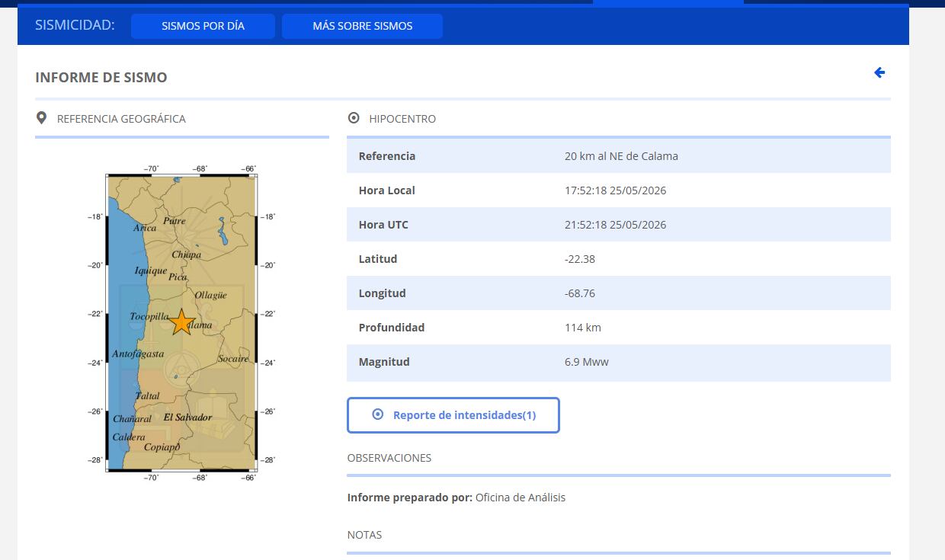The width and height of the screenshot is (945, 560).
Task: Open Reporte de intensidades(1)
Action: click(453, 415)
